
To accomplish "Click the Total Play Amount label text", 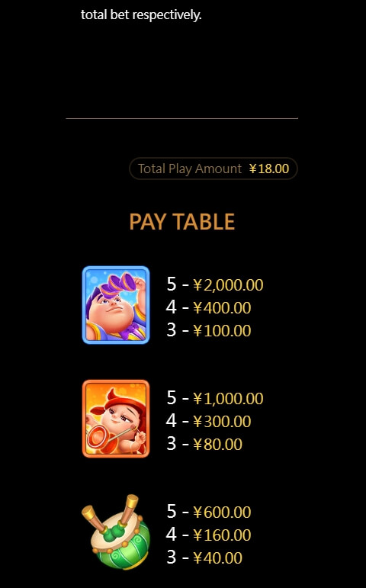I will 190,169.
